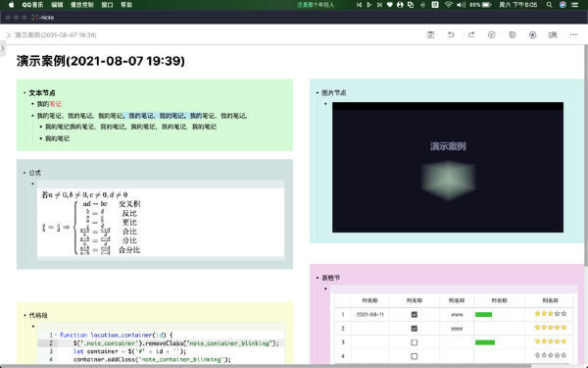Play music from the menu bar

(x=369, y=5)
